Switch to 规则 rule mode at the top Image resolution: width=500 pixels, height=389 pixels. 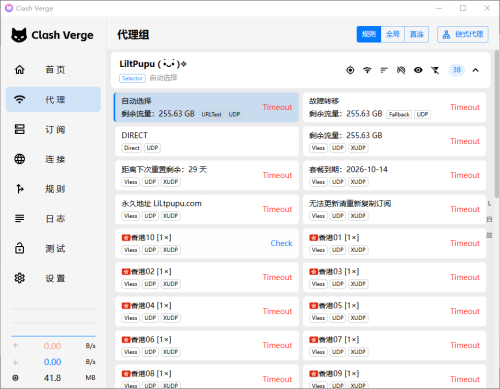(369, 34)
